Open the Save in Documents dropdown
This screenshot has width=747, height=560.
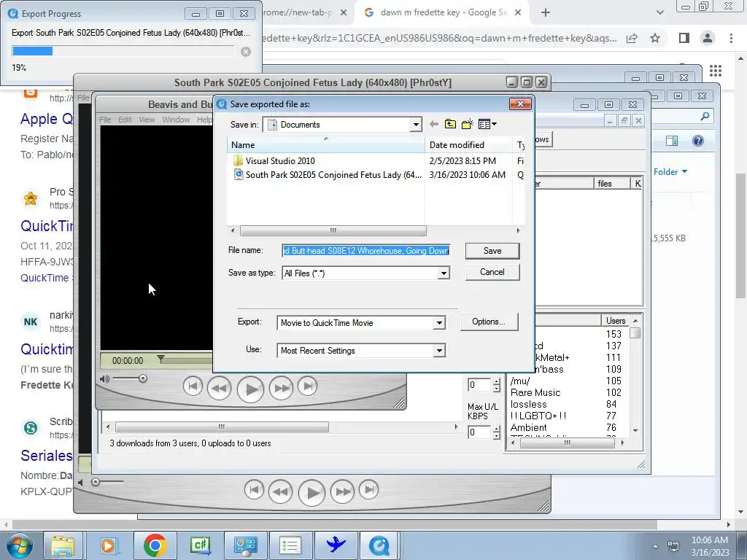[416, 125]
